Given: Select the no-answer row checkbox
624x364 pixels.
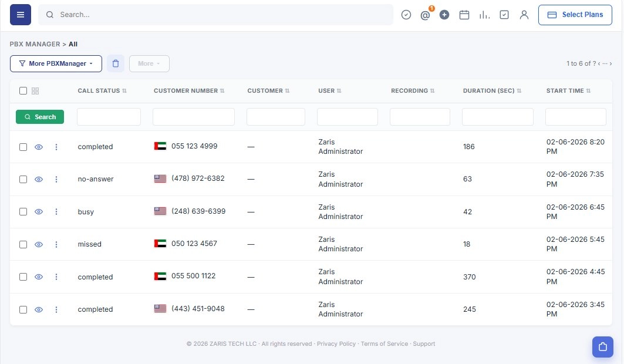Looking at the screenshot, I should [x=23, y=180].
